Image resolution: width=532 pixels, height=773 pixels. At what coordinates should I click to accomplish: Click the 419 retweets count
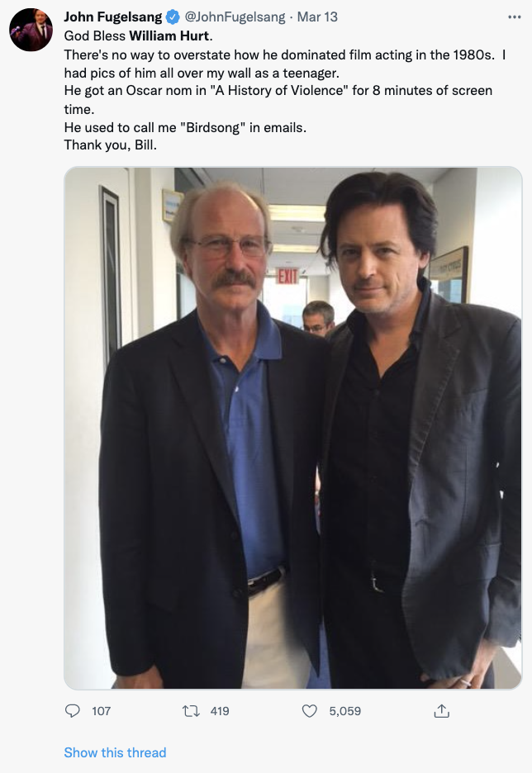tap(220, 711)
